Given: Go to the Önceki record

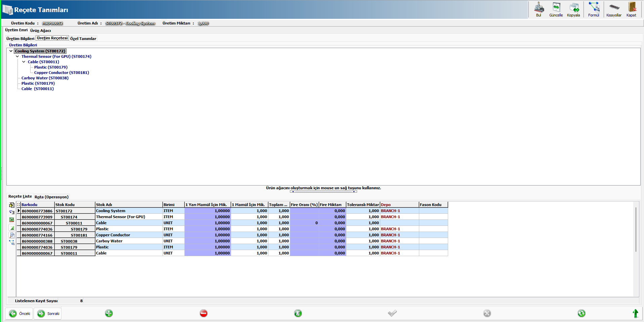Looking at the screenshot, I should pyautogui.click(x=19, y=314).
